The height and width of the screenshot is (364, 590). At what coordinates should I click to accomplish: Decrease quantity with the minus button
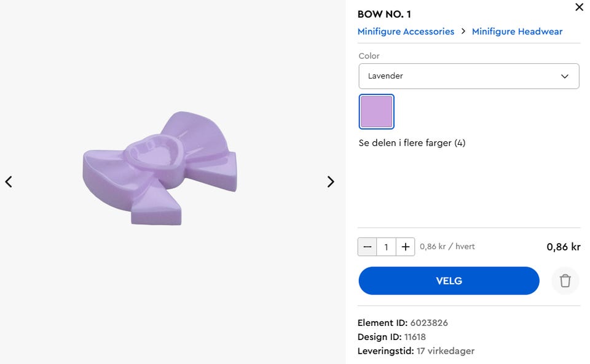(368, 247)
